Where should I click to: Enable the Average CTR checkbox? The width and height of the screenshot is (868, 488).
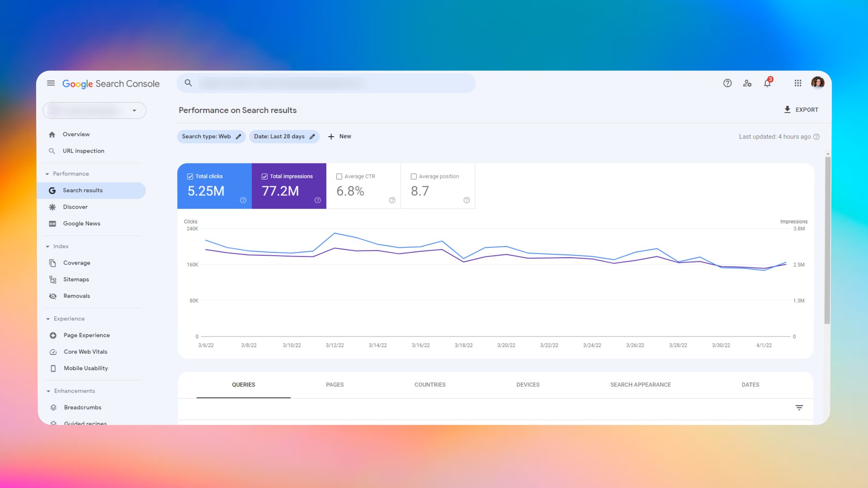(x=339, y=177)
